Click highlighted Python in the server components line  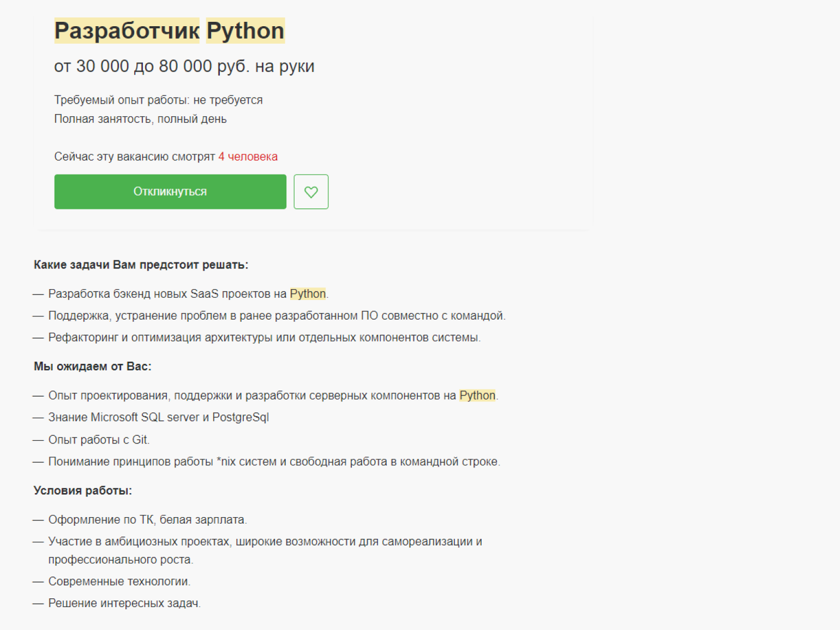coord(477,395)
